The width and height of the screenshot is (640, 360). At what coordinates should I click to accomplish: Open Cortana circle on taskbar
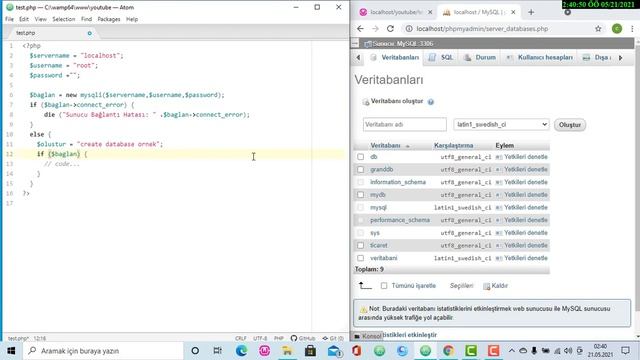point(195,351)
